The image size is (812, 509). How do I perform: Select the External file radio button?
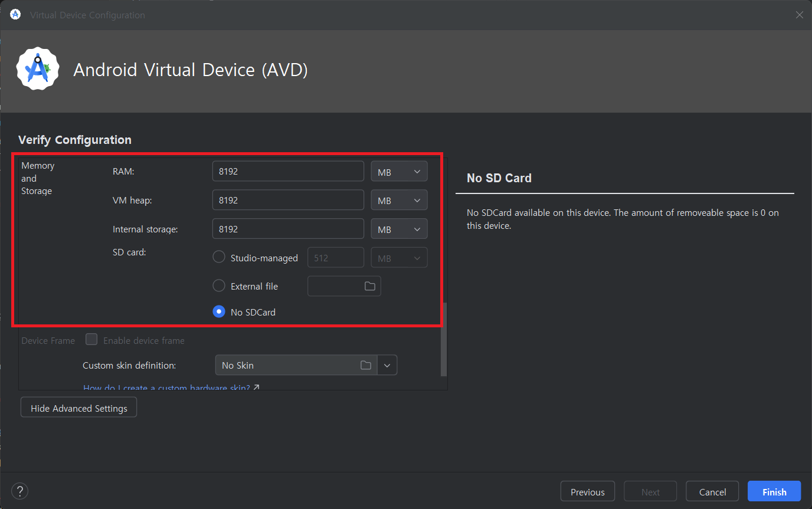click(219, 286)
